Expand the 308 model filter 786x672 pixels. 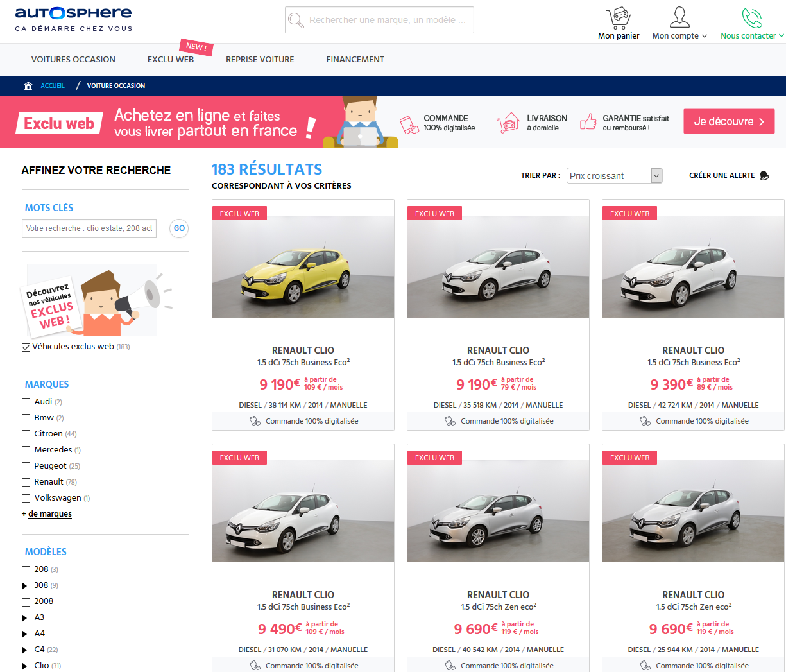point(26,585)
